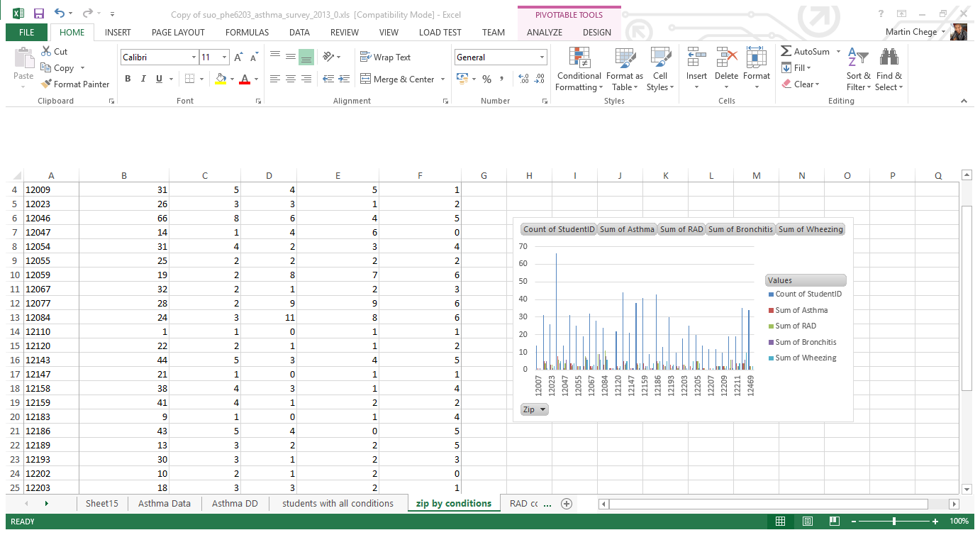Click the Save icon in quick access toolbar
Screen dimensions: 980x535
pyautogui.click(x=39, y=13)
